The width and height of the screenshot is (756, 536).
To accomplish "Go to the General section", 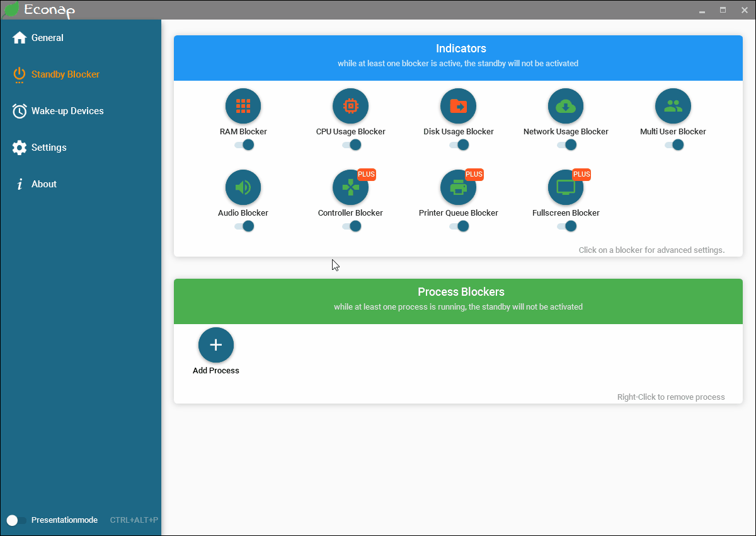I will (x=47, y=38).
